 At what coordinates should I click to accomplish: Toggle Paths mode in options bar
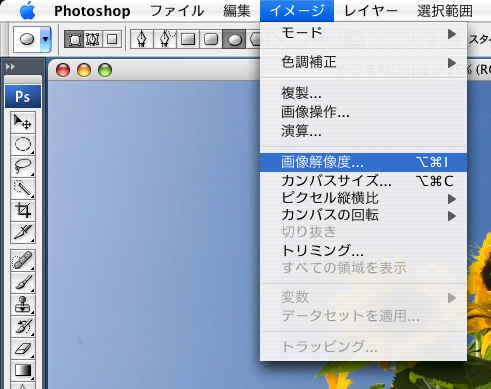click(93, 39)
